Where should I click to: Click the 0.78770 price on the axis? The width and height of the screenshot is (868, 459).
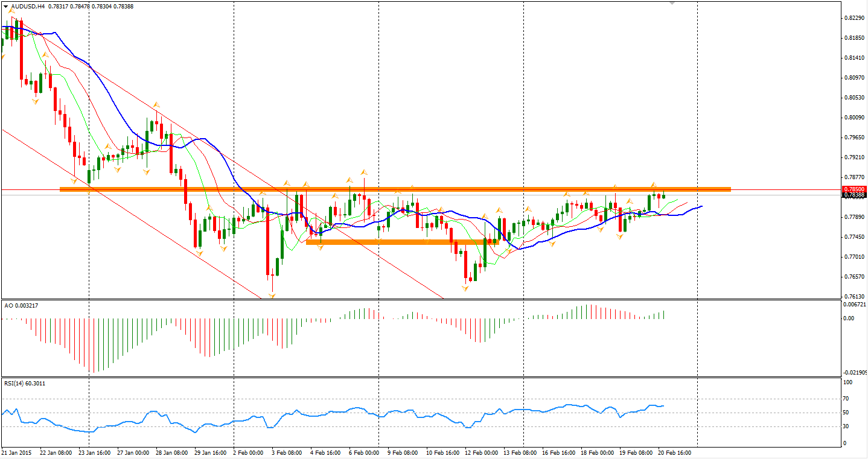[854, 177]
